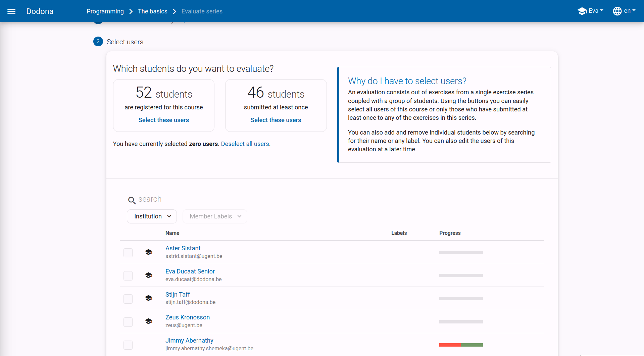Open Stijn Taff profile link

178,295
